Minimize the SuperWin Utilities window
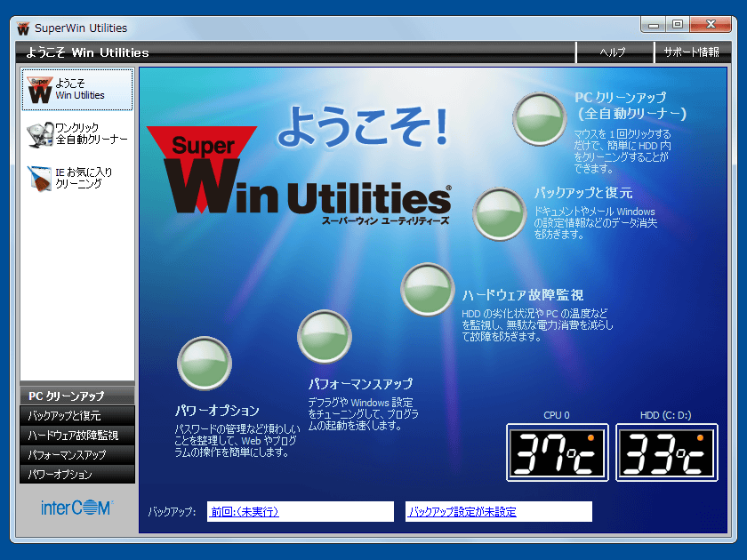Viewport: 747px width, 560px height. [x=653, y=25]
